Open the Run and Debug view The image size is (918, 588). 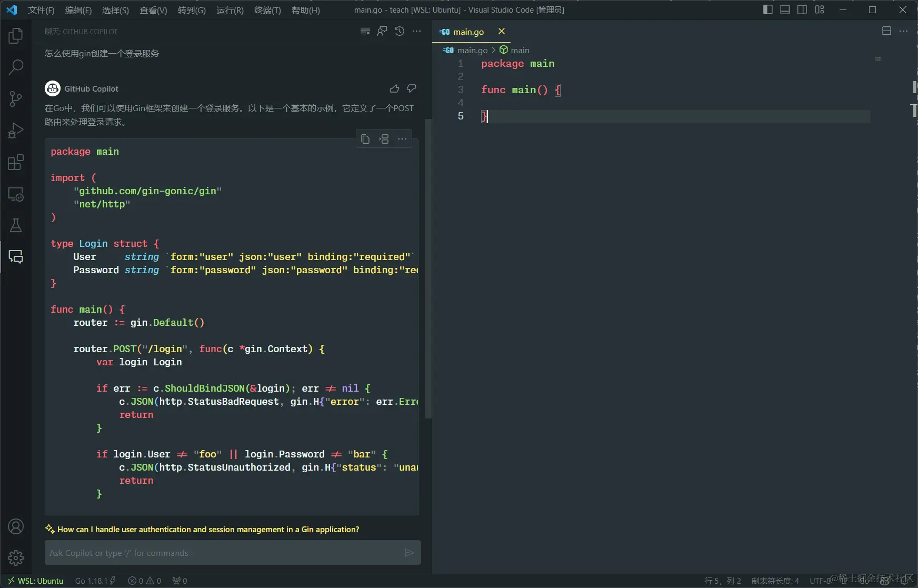pyautogui.click(x=16, y=131)
